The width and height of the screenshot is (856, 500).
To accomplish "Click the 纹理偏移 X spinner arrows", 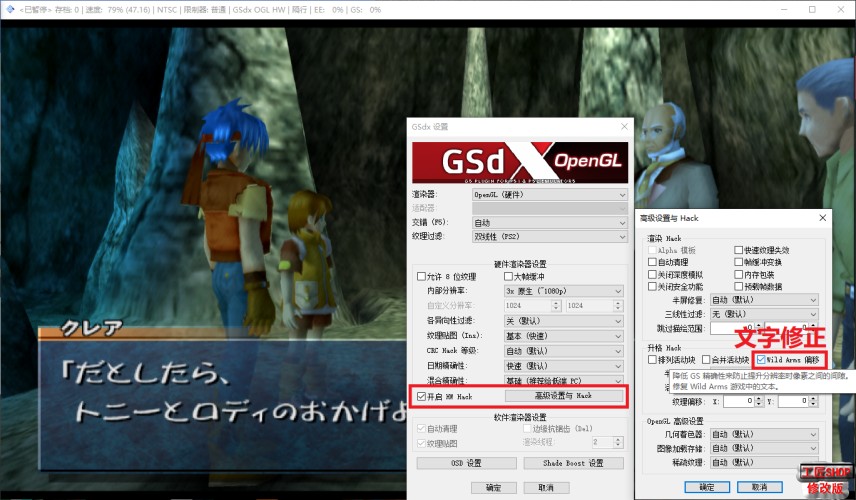I will click(x=759, y=401).
